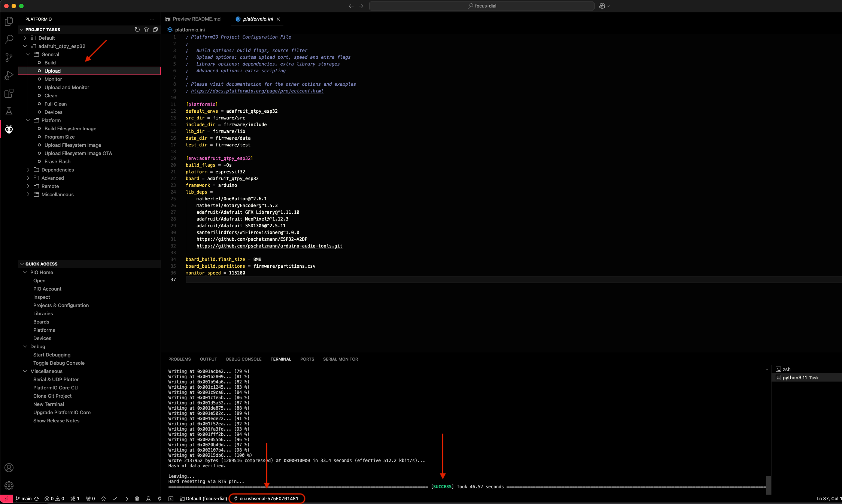Viewport: 842px width, 504px height.
Task: Collapse the Debug group in Quick Access
Action: 25,346
